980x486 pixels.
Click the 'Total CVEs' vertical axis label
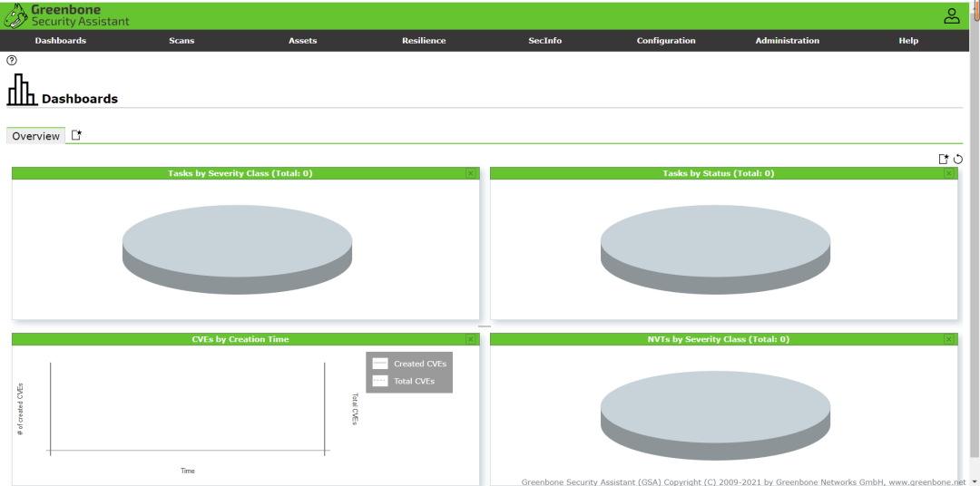coord(355,409)
